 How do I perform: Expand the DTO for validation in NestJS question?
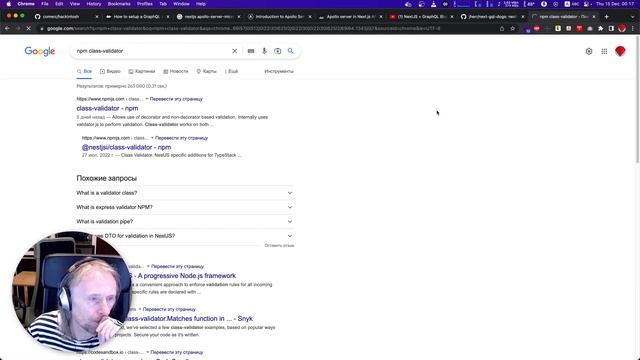[x=184, y=236]
